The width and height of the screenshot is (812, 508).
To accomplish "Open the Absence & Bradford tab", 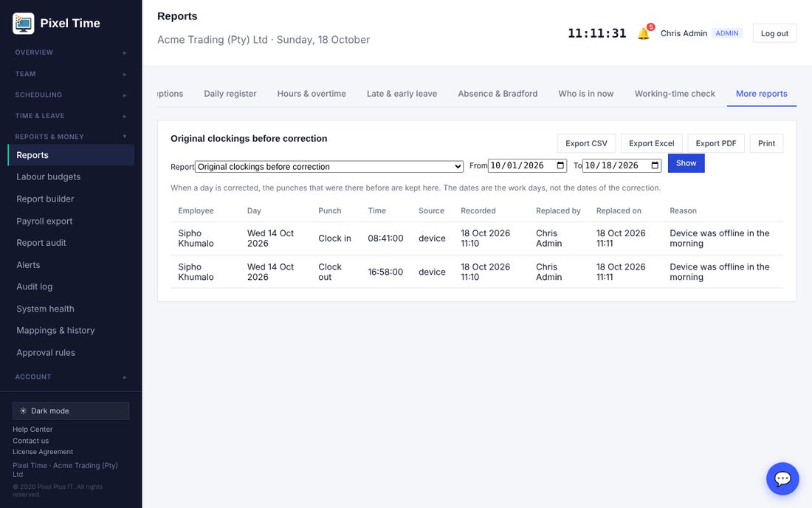I will point(498,94).
